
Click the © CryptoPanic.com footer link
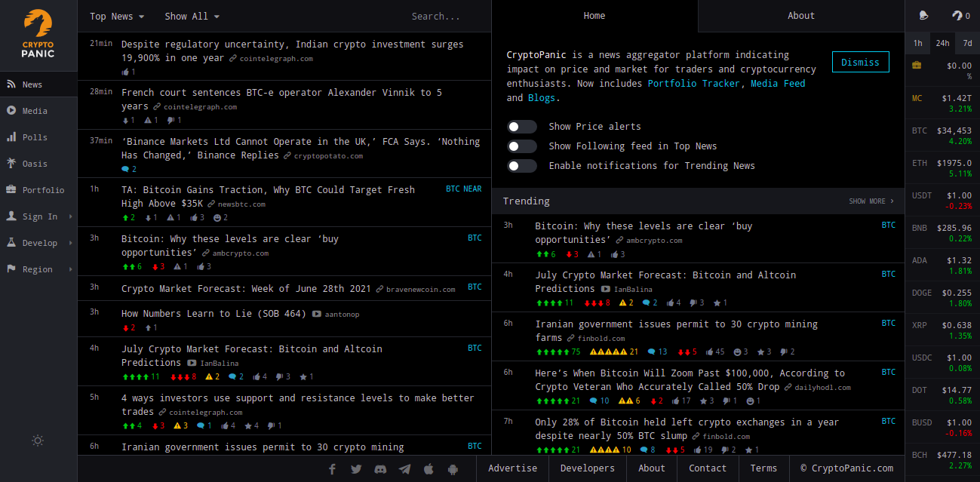(x=847, y=468)
